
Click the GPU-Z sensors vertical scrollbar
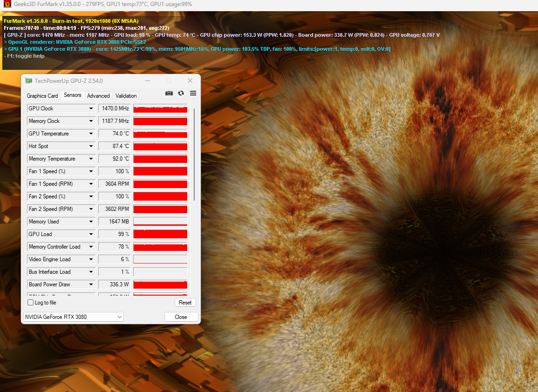point(194,154)
